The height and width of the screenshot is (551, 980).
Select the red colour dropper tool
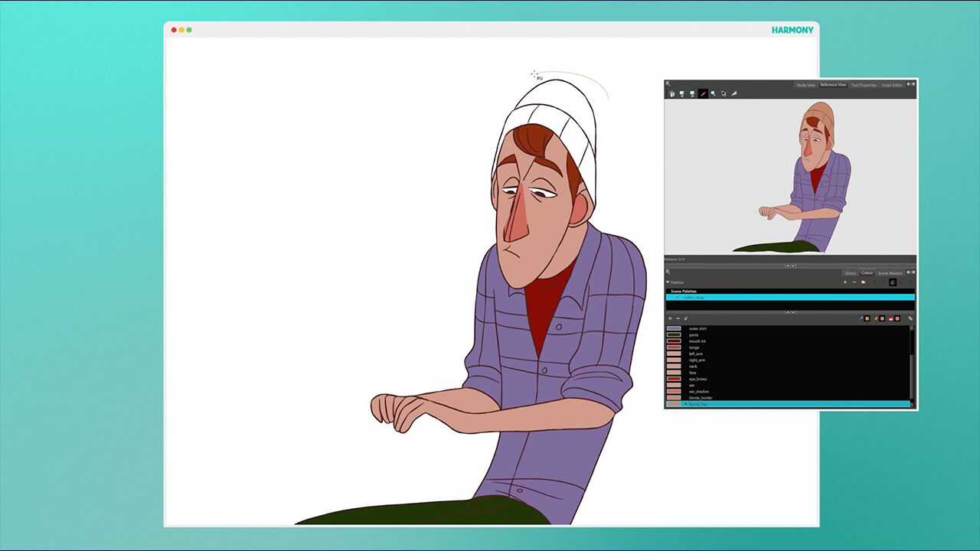[703, 93]
